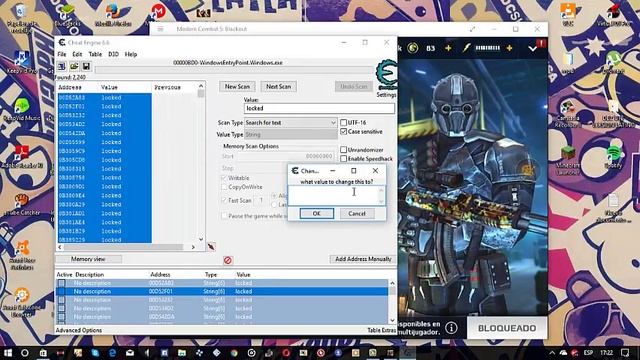The width and height of the screenshot is (640, 360).
Task: Click the info icon in the game window
Action: 451,328
